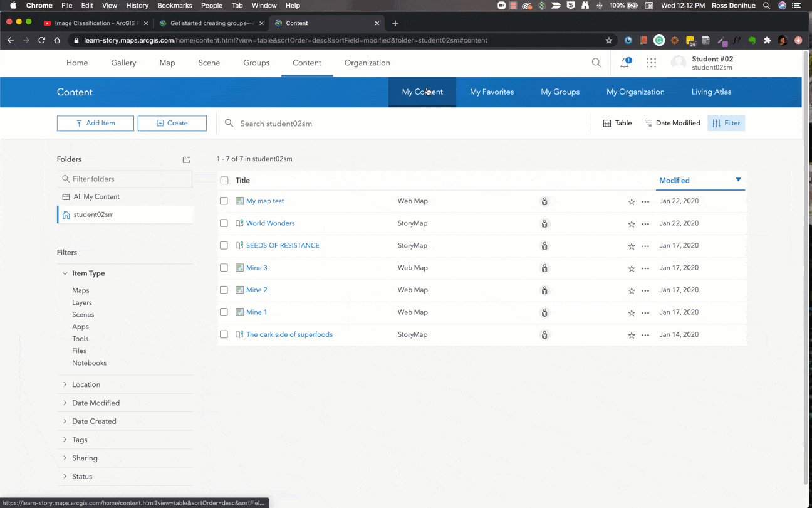Open the Gallery navigation item
812x508 pixels.
[123, 63]
